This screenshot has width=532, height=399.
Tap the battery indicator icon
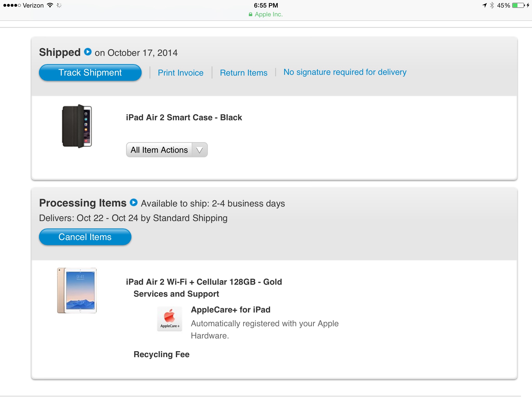pos(518,5)
